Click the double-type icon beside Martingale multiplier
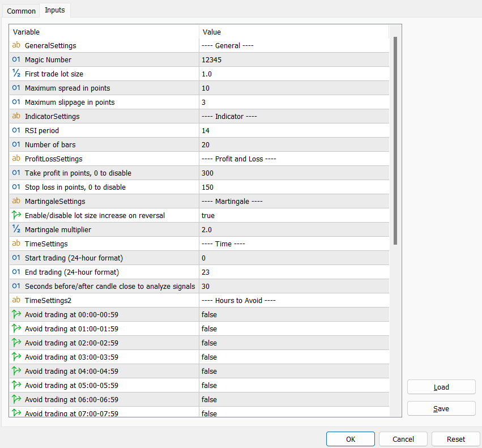Screen dimensions: 482x448 pos(16,229)
